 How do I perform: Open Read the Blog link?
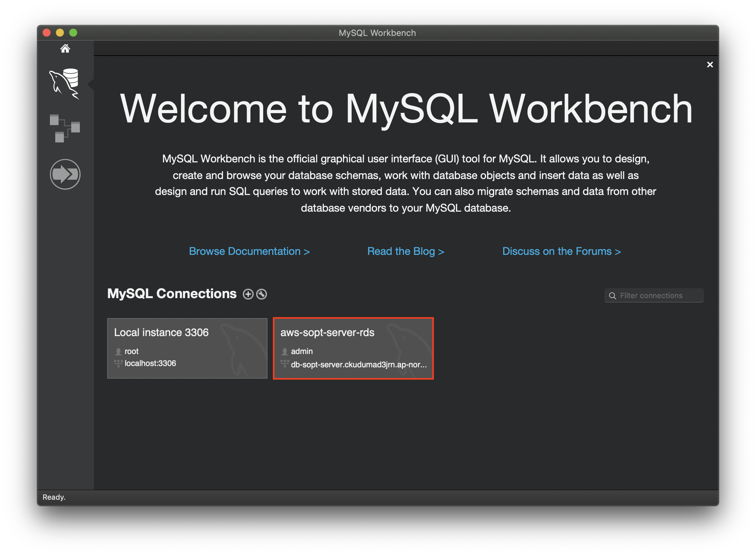point(406,251)
